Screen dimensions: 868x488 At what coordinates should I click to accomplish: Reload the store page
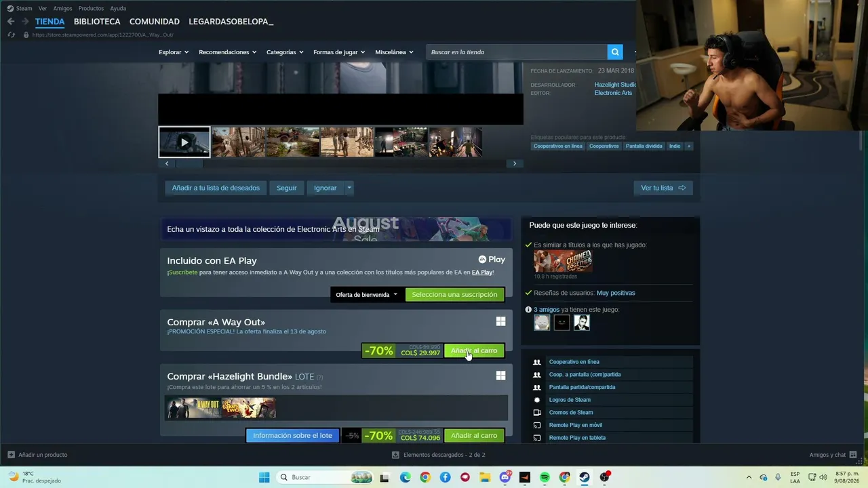tap(11, 35)
